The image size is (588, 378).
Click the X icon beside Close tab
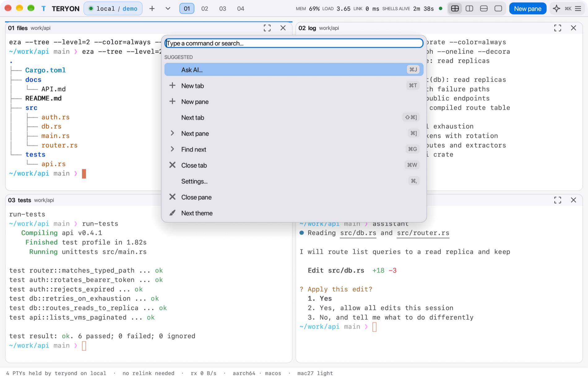point(172,165)
